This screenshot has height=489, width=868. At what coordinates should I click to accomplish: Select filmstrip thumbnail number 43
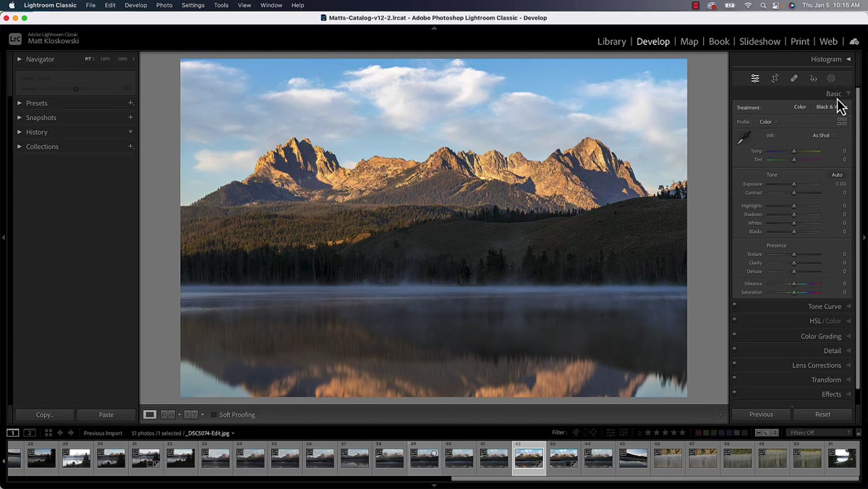coord(563,457)
